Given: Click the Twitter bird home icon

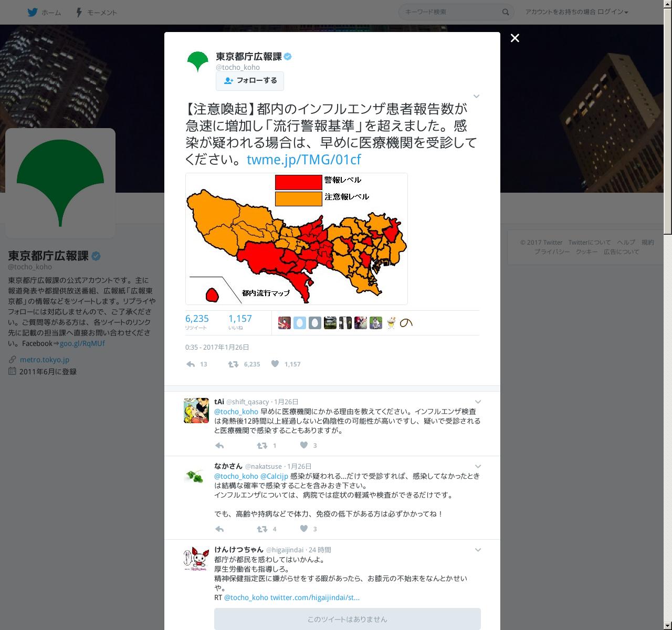Looking at the screenshot, I should [33, 12].
